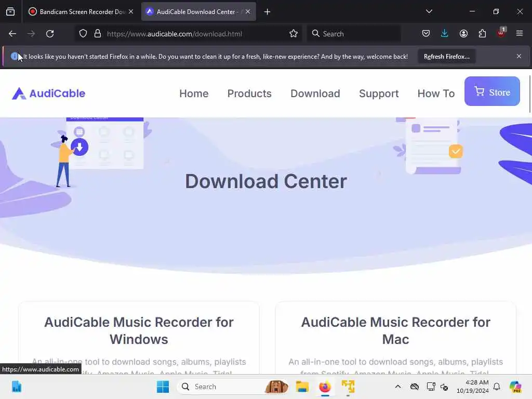Close the AudiCable Download Center tab

pyautogui.click(x=248, y=11)
